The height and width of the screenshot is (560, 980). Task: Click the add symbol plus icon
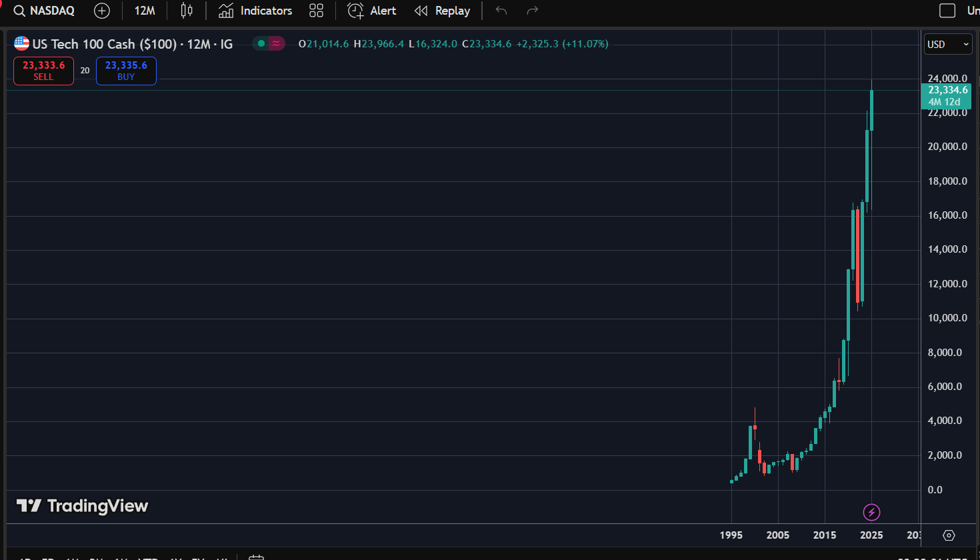pyautogui.click(x=102, y=11)
